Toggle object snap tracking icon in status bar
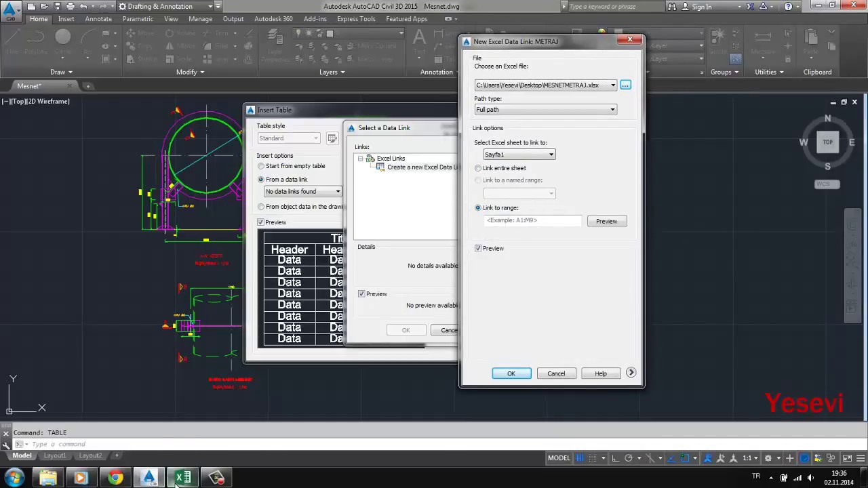Image resolution: width=868 pixels, height=488 pixels. (671, 458)
